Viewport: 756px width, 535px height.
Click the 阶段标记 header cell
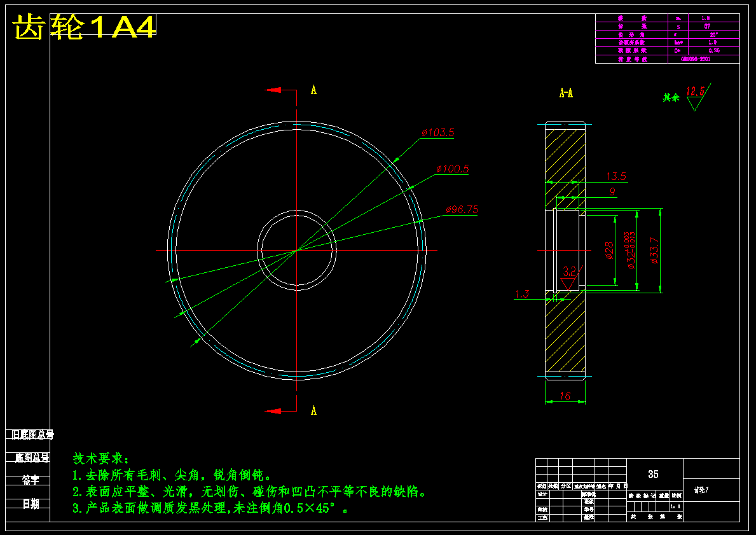click(642, 496)
